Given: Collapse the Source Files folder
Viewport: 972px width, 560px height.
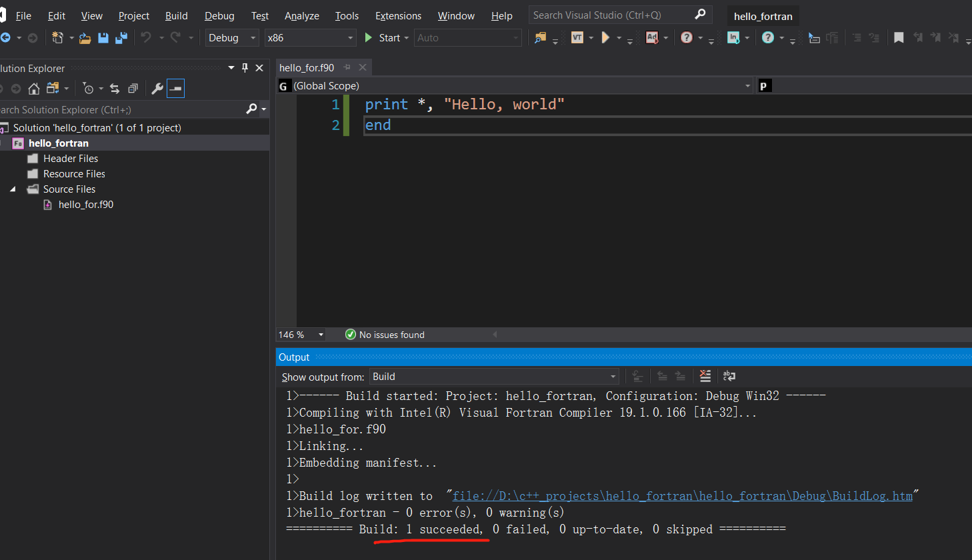Looking at the screenshot, I should [13, 189].
